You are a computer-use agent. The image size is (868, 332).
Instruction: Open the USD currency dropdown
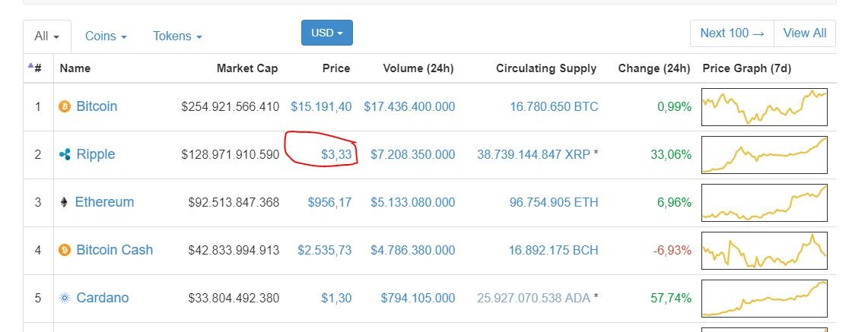point(326,33)
